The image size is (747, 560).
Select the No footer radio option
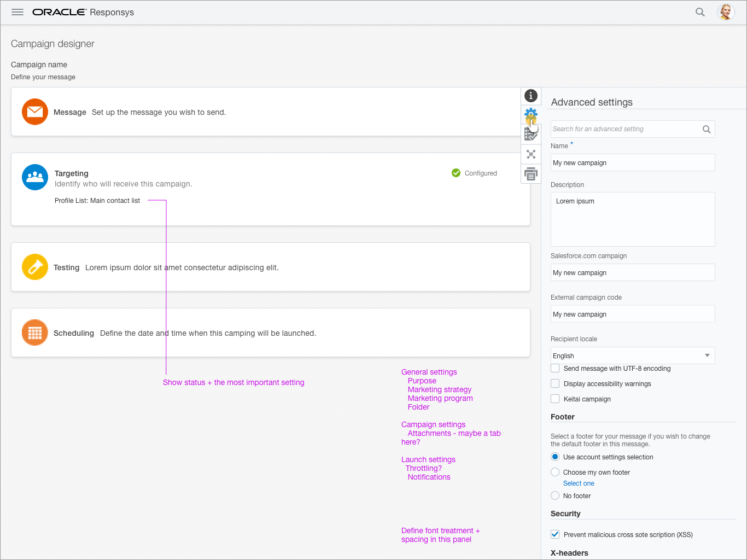[555, 495]
